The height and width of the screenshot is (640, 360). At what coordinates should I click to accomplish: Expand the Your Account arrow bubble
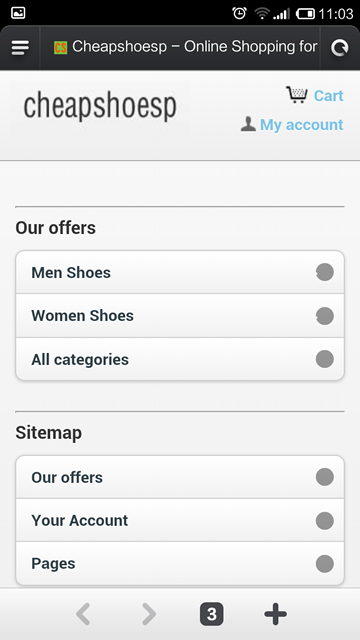click(325, 521)
